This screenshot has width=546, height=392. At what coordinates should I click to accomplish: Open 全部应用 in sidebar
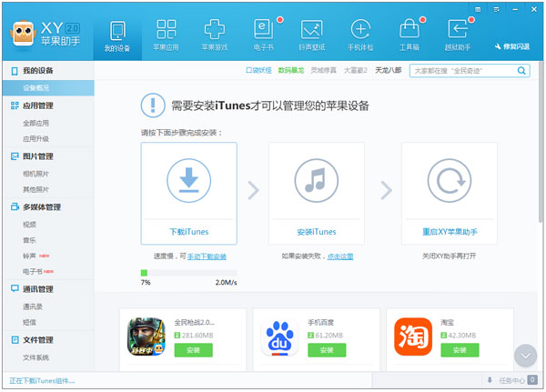[x=36, y=124]
